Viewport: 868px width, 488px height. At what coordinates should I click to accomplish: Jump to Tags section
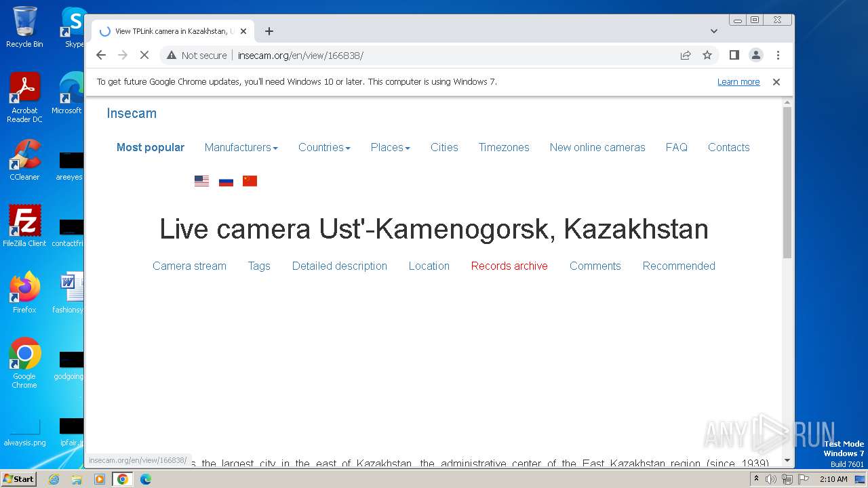point(259,266)
